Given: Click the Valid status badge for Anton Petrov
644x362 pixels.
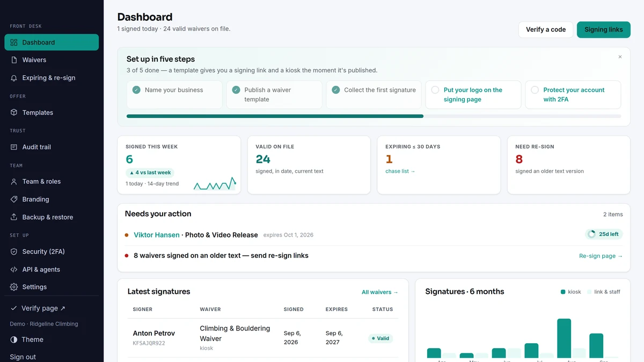Looking at the screenshot, I should pyautogui.click(x=380, y=338).
